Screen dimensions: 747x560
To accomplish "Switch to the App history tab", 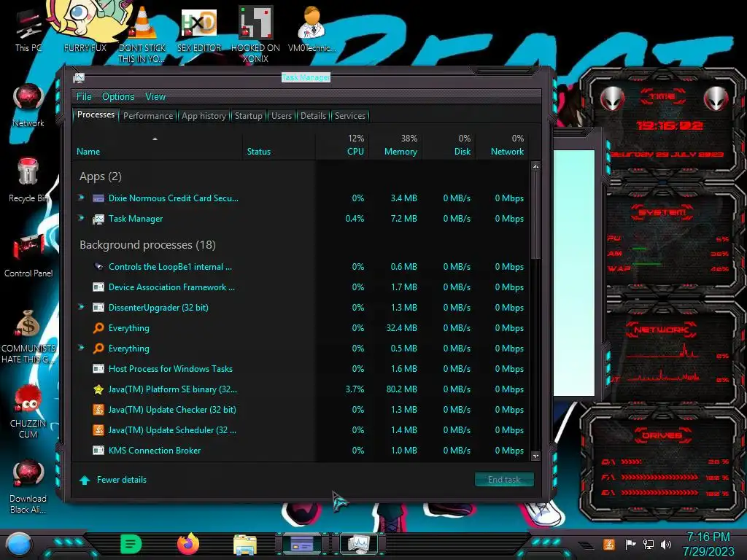I will 204,116.
